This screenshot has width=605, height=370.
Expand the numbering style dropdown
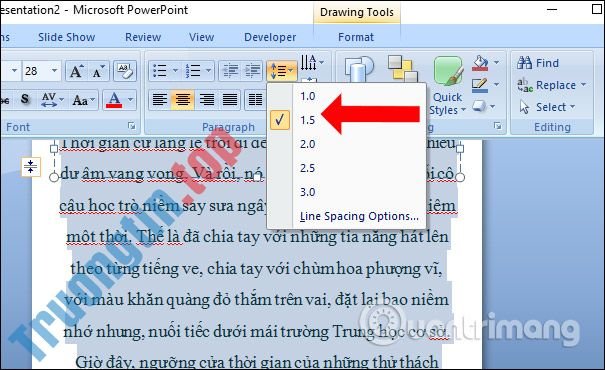(208, 71)
